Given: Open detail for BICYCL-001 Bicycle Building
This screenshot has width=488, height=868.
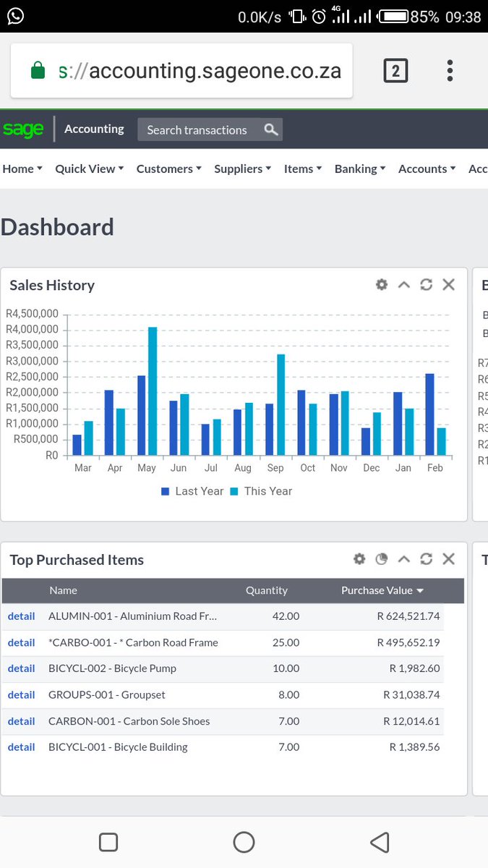Looking at the screenshot, I should (x=21, y=747).
